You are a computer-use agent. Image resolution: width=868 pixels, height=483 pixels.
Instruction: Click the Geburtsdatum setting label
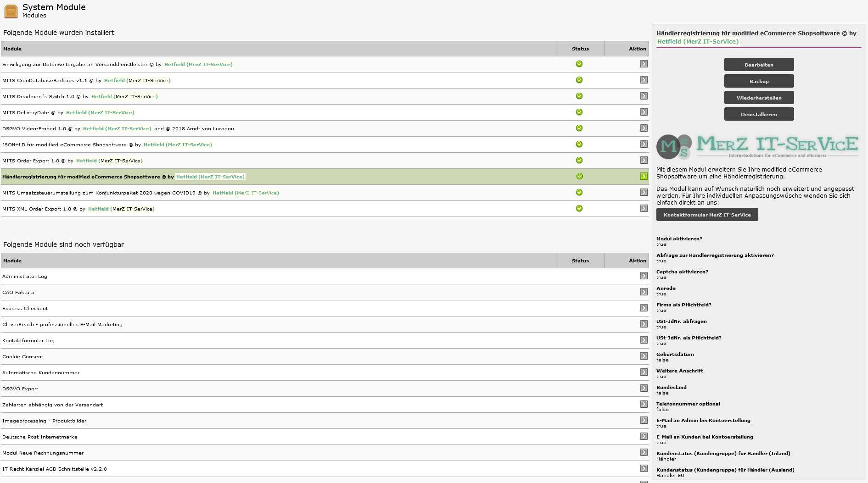[x=675, y=354]
